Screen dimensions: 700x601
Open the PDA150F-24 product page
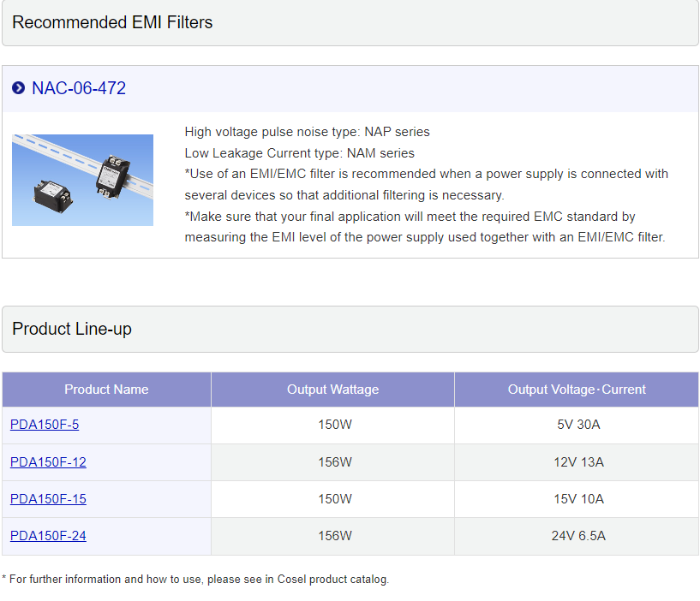click(48, 535)
